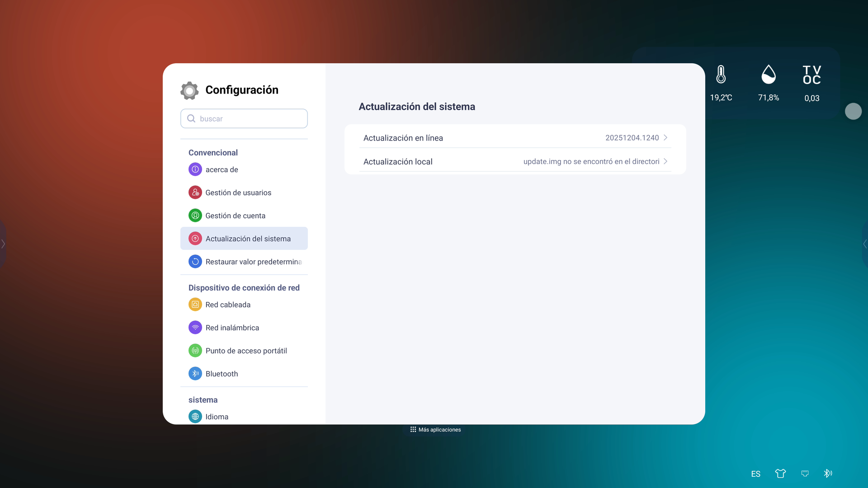868x488 pixels.
Task: Open Punto de acceso portátil
Action: 244,351
